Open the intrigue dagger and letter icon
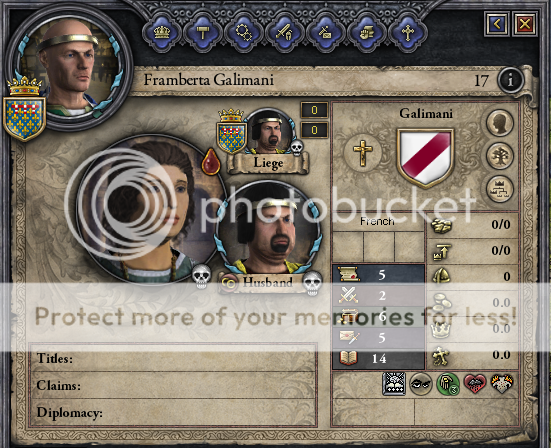The width and height of the screenshot is (551, 448). [x=326, y=33]
